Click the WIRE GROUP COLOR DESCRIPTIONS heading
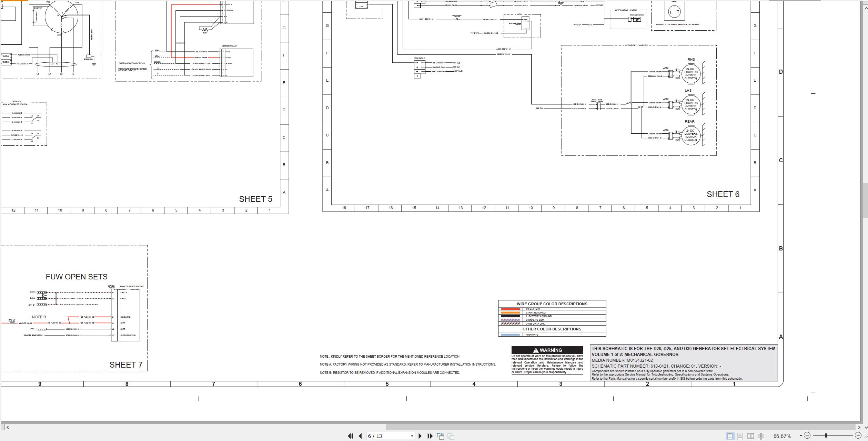The height and width of the screenshot is (441, 868). 552,304
